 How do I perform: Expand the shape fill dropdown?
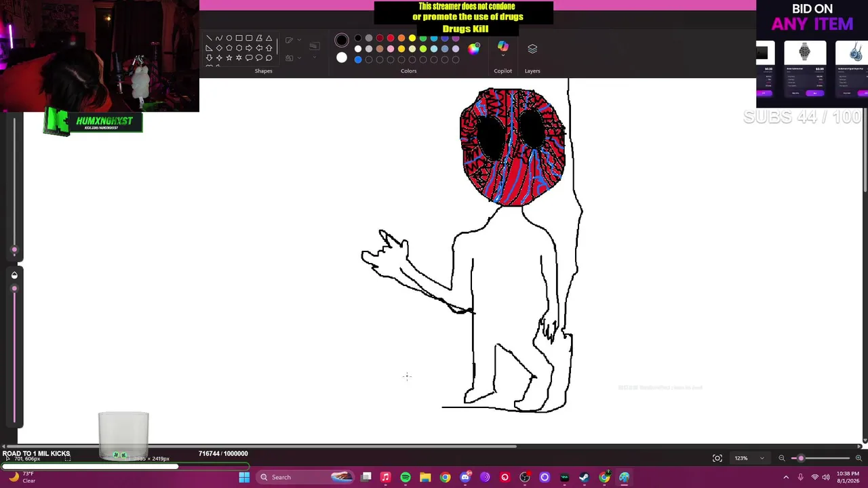[x=299, y=58]
